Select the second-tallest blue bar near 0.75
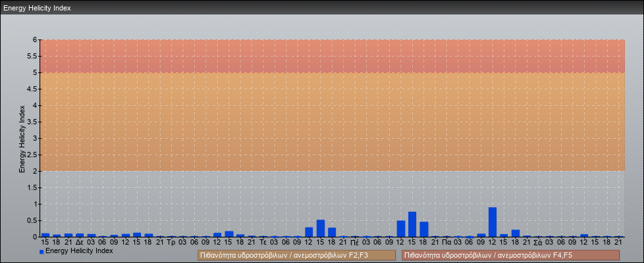This screenshot has height=263, width=644. [412, 224]
